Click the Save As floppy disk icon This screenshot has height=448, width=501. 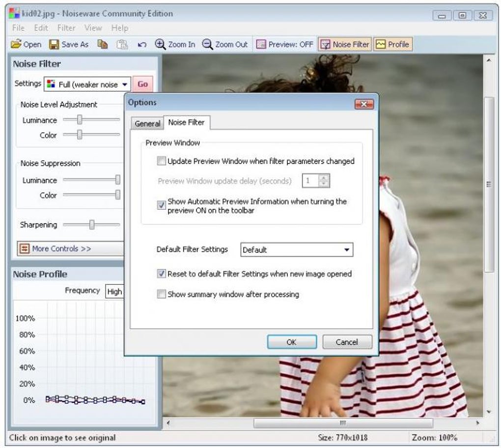pos(54,44)
